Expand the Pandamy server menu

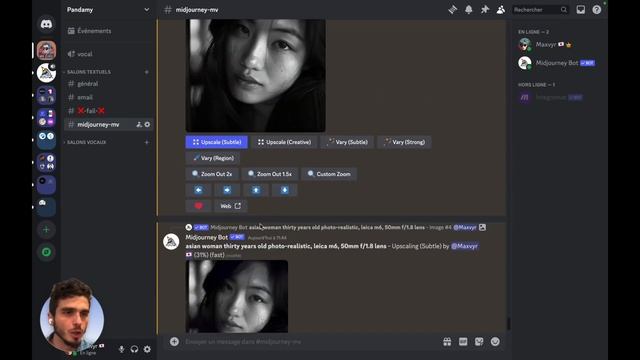[x=108, y=9]
